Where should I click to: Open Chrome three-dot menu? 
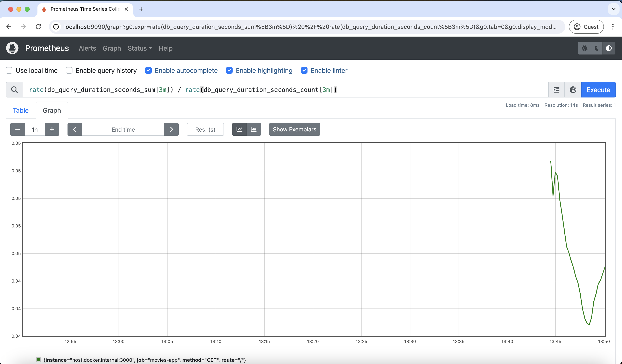click(x=613, y=27)
